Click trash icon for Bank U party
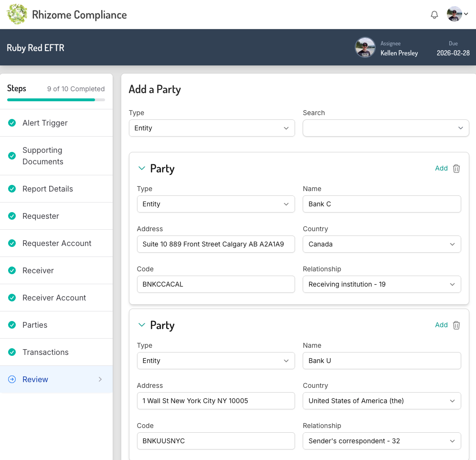476x460 pixels. [x=456, y=325]
